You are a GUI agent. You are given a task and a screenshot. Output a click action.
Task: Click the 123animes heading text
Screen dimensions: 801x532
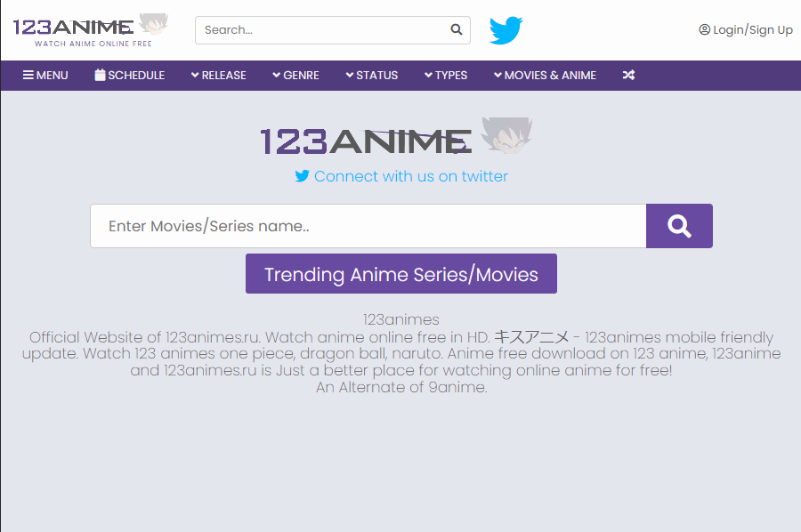click(x=401, y=319)
